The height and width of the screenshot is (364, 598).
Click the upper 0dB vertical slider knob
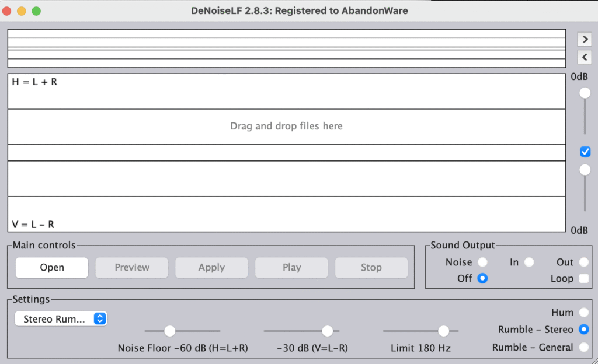click(585, 93)
